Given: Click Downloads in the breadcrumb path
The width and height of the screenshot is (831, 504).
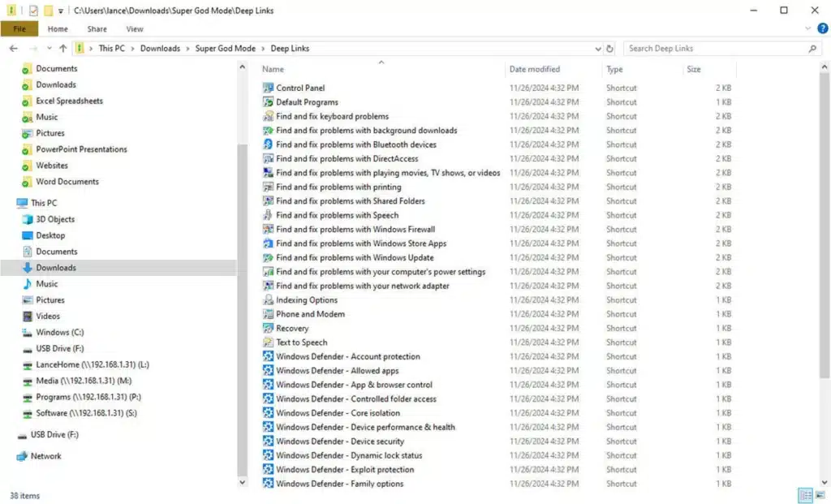Looking at the screenshot, I should pyautogui.click(x=160, y=49).
